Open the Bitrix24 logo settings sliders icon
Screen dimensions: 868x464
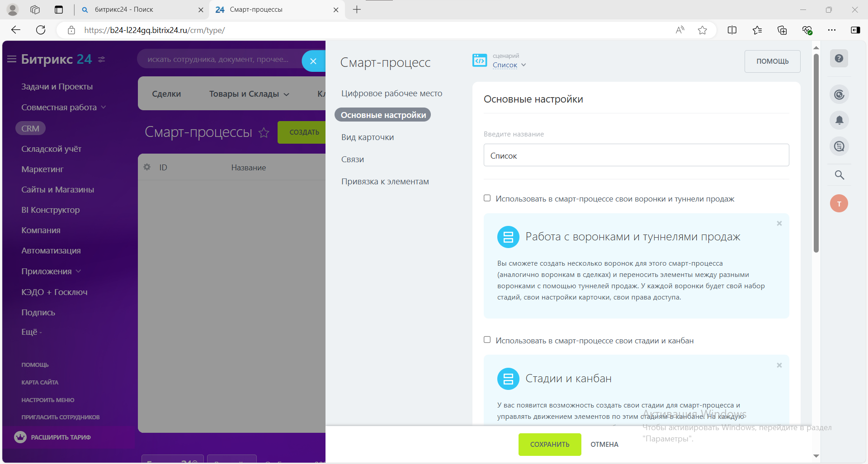tap(102, 59)
